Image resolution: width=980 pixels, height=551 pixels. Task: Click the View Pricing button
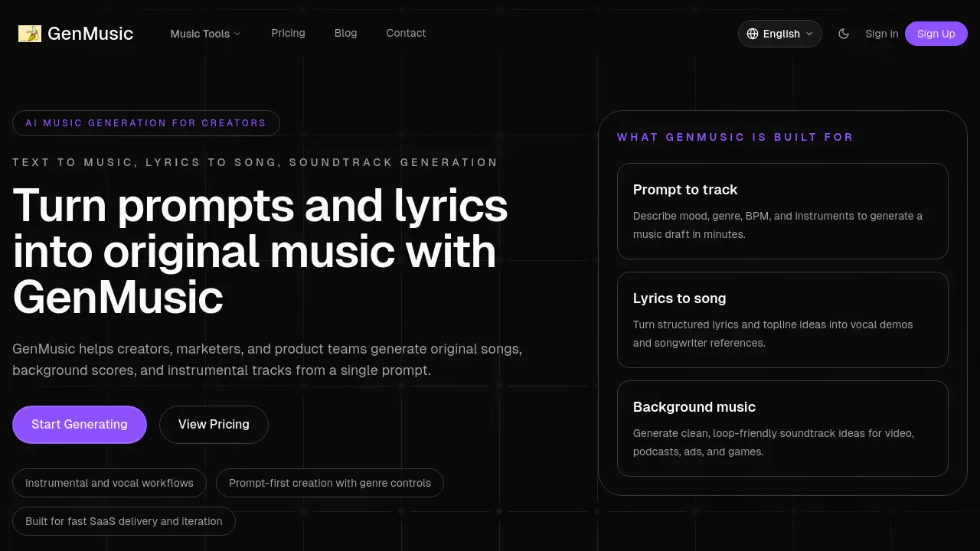(x=214, y=425)
